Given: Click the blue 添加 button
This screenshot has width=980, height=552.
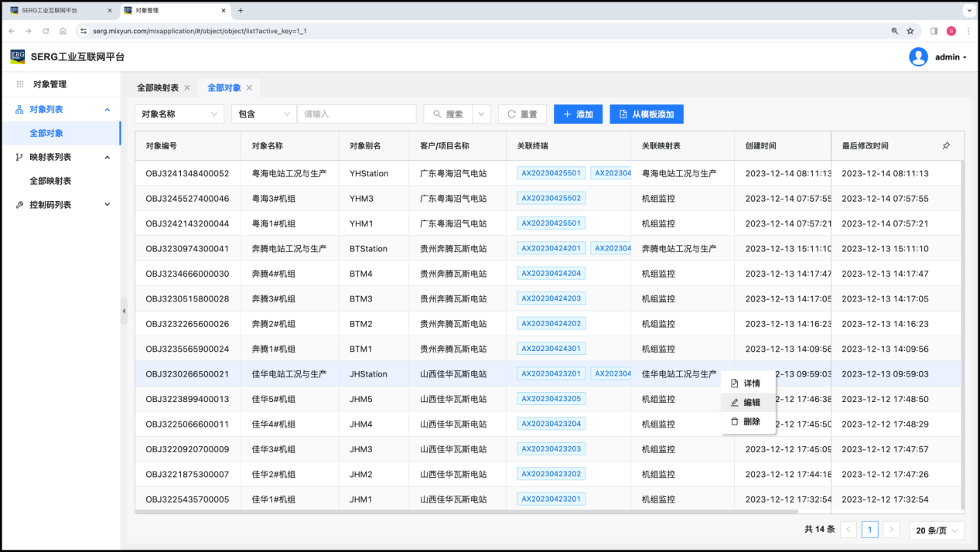Looking at the screenshot, I should (x=578, y=114).
